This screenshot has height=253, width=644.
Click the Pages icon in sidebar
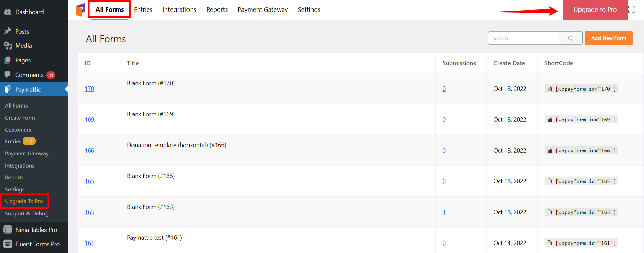[7, 60]
